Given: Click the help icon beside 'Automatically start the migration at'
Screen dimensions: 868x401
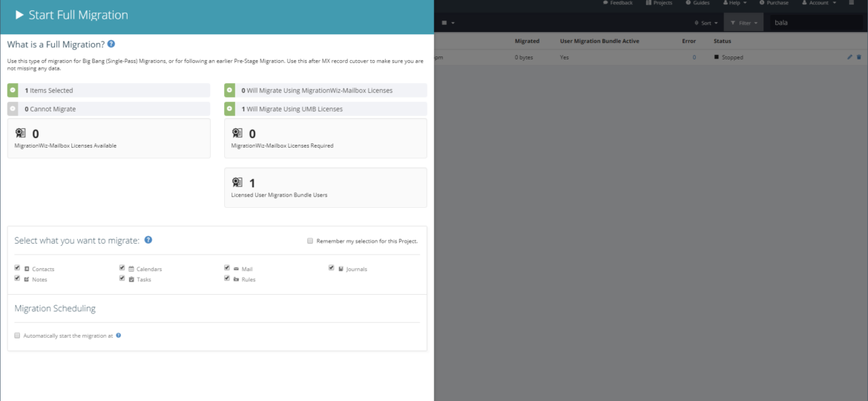Looking at the screenshot, I should 119,336.
